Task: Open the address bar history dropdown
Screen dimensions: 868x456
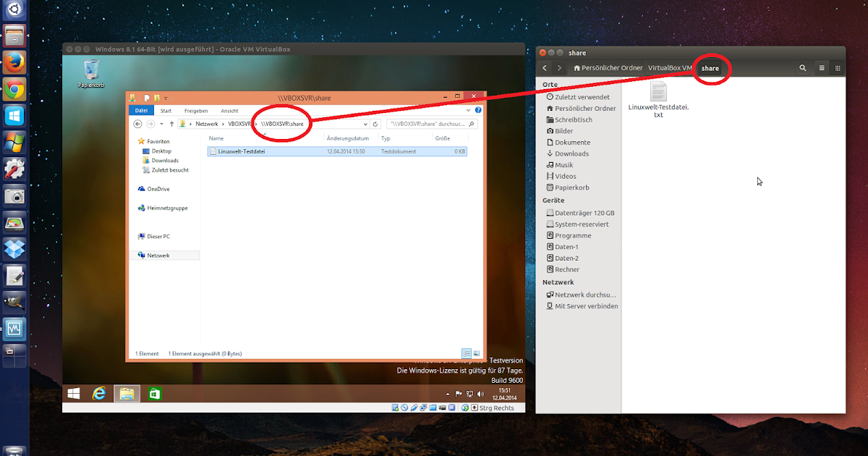Action: tap(366, 124)
